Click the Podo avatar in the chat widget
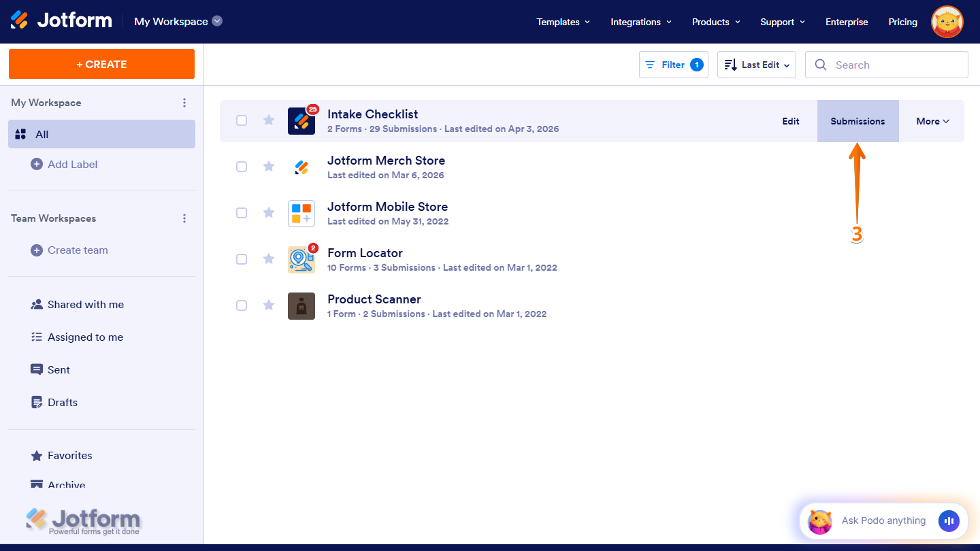The image size is (980, 551). (x=821, y=521)
